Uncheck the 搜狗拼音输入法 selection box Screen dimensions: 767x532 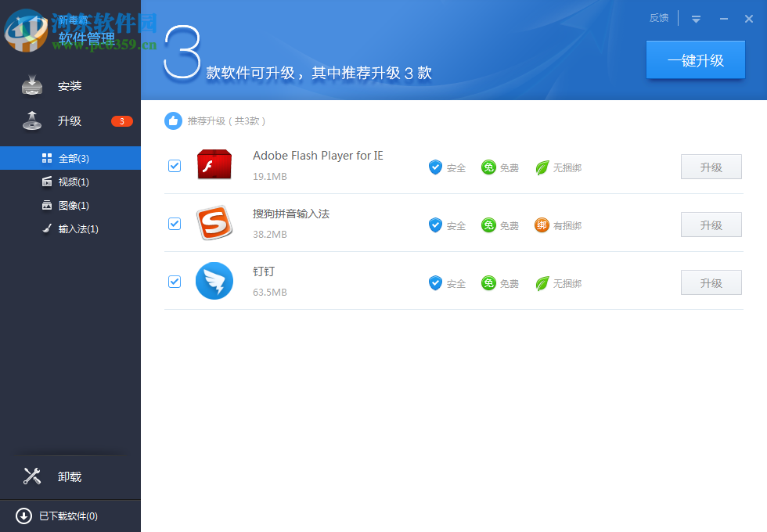[x=174, y=224]
